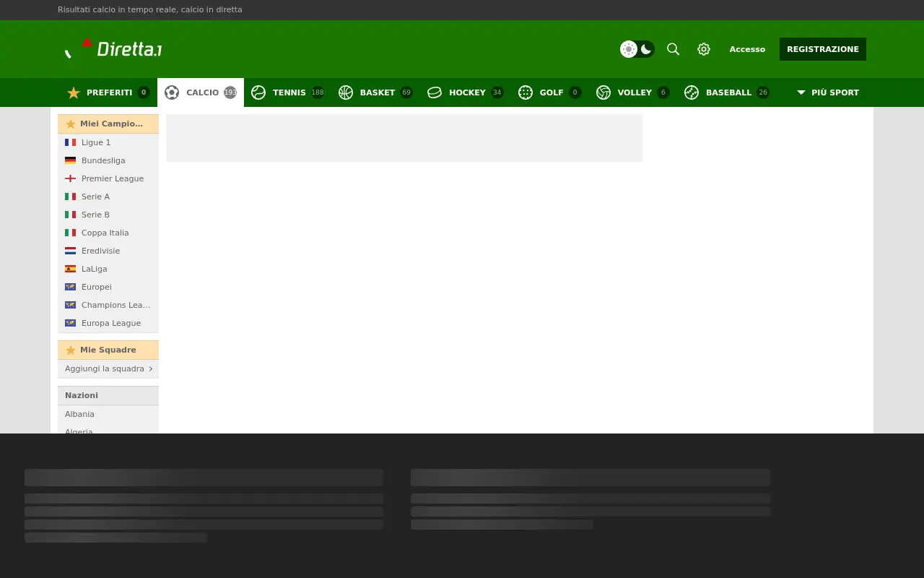Open the settings gear icon
The width and height of the screenshot is (924, 578).
[x=704, y=49]
